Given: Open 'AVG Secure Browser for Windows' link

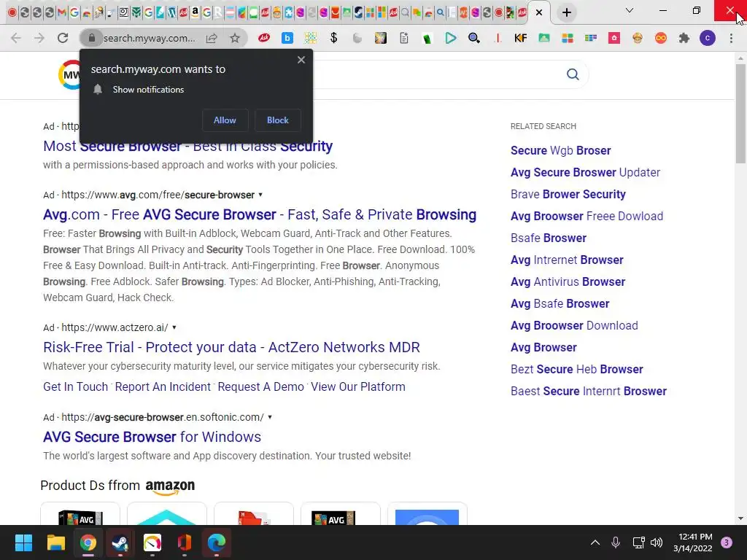Looking at the screenshot, I should point(152,437).
